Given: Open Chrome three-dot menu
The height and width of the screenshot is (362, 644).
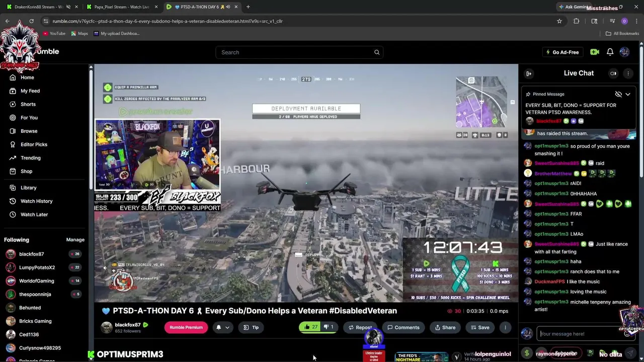Looking at the screenshot, I should [x=635, y=21].
